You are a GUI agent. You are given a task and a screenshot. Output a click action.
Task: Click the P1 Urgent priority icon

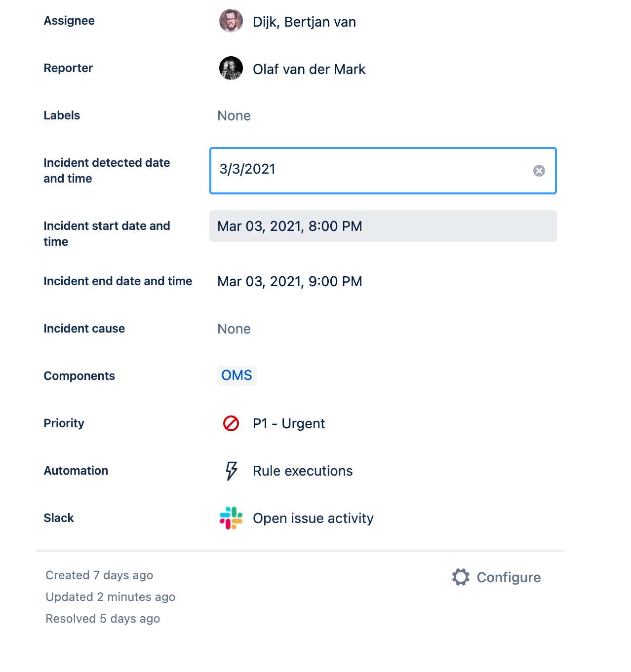[x=231, y=423]
